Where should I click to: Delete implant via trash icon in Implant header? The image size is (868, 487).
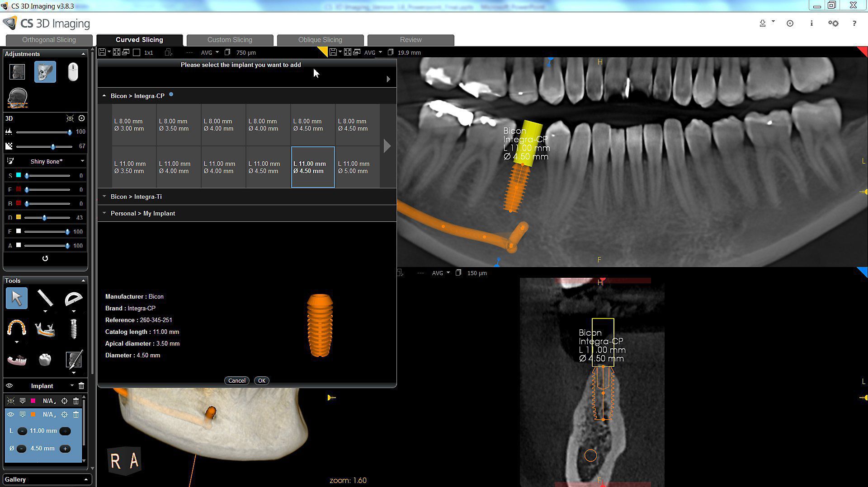(x=81, y=386)
